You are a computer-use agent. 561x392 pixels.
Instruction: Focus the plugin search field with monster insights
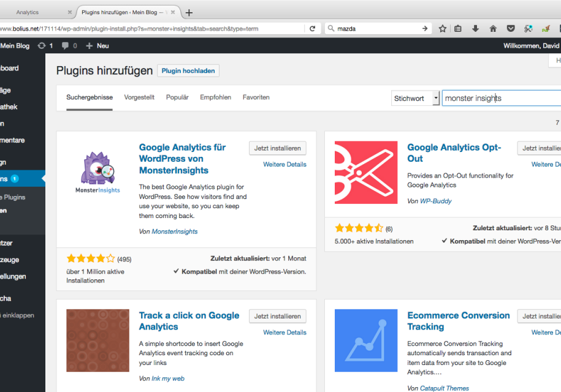[x=502, y=98]
